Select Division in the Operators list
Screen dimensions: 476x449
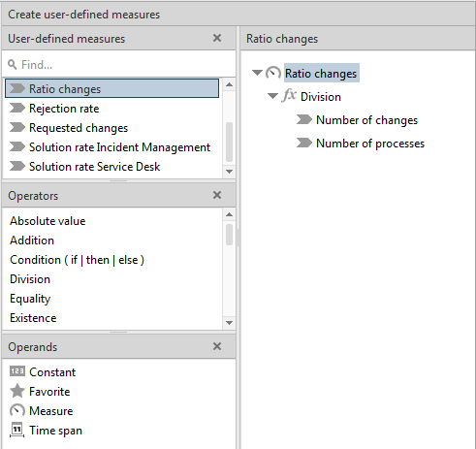[30, 279]
